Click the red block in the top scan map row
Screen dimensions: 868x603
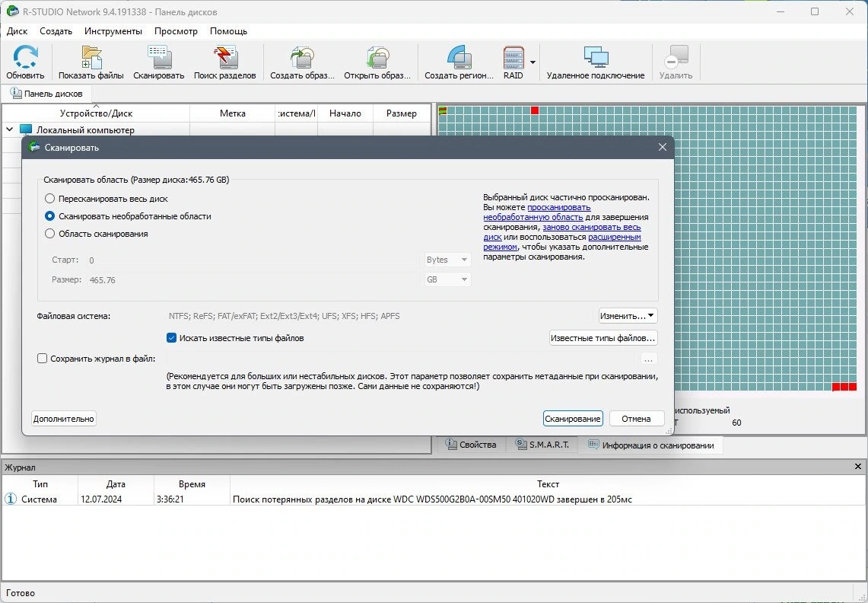[535, 110]
